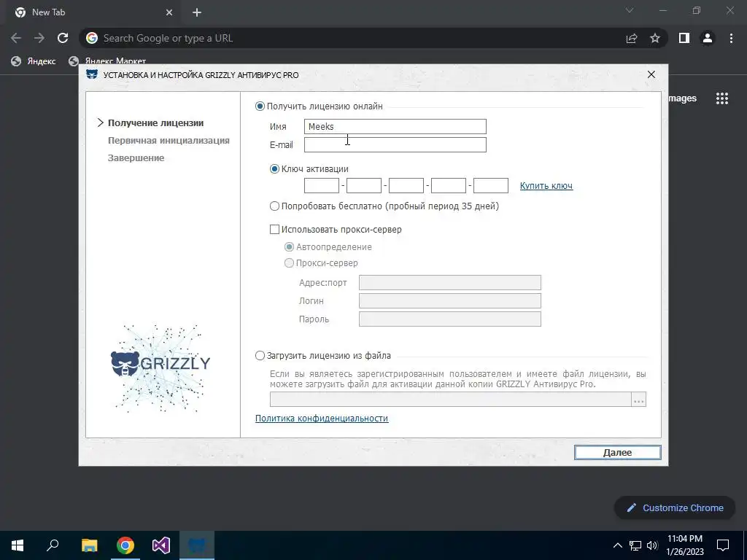Click the fourth activation key box
Viewport: 747px width, 560px height.
449,186
